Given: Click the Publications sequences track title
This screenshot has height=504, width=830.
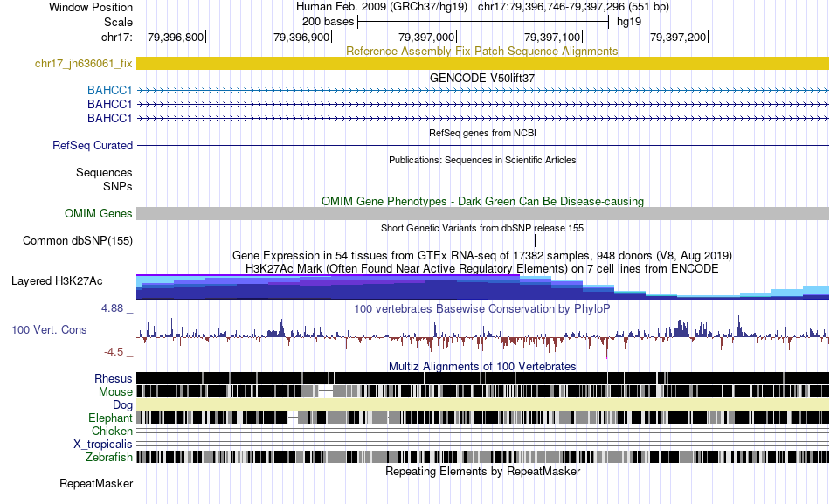Looking at the screenshot, I should [482, 160].
